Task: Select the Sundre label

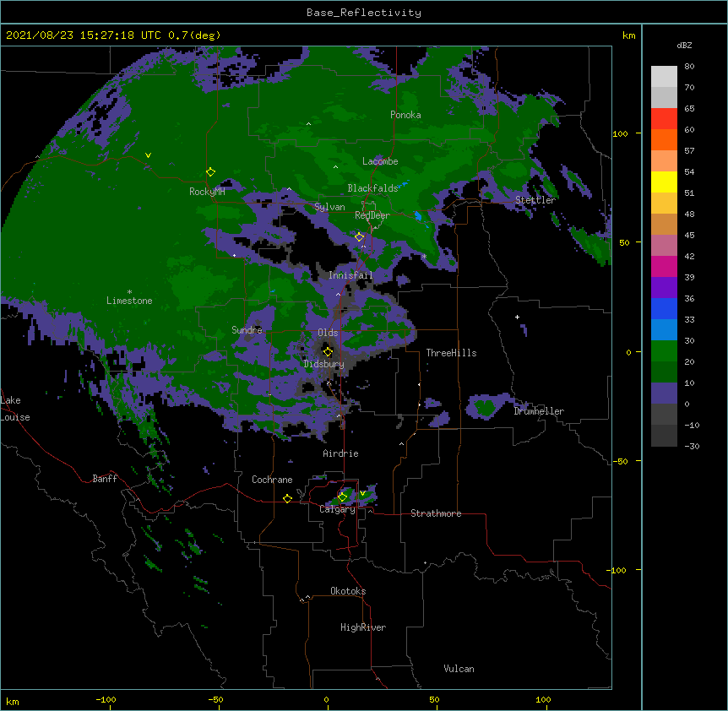Action: (x=247, y=330)
